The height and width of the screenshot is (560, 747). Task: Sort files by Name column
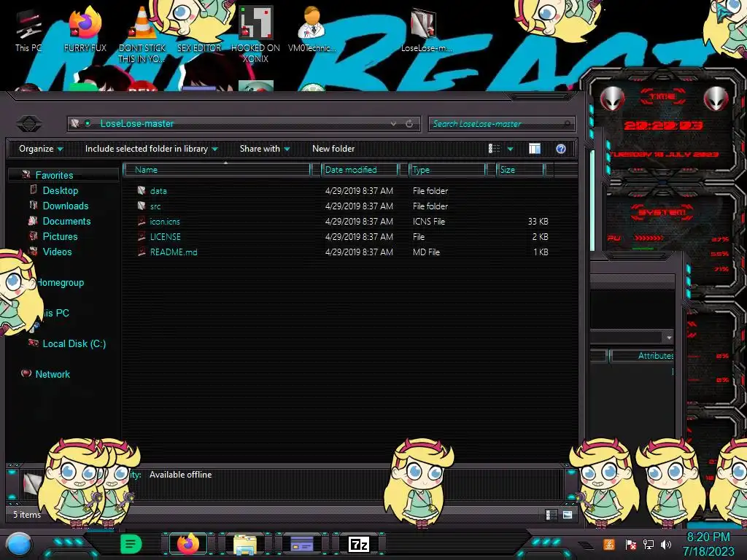click(217, 169)
